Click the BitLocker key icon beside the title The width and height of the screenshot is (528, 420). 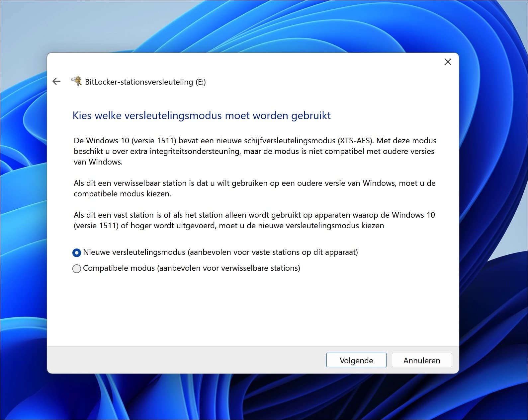click(x=77, y=81)
